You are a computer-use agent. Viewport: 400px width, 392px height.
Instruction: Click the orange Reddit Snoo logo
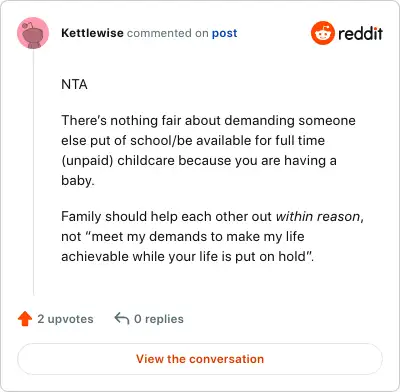point(322,33)
